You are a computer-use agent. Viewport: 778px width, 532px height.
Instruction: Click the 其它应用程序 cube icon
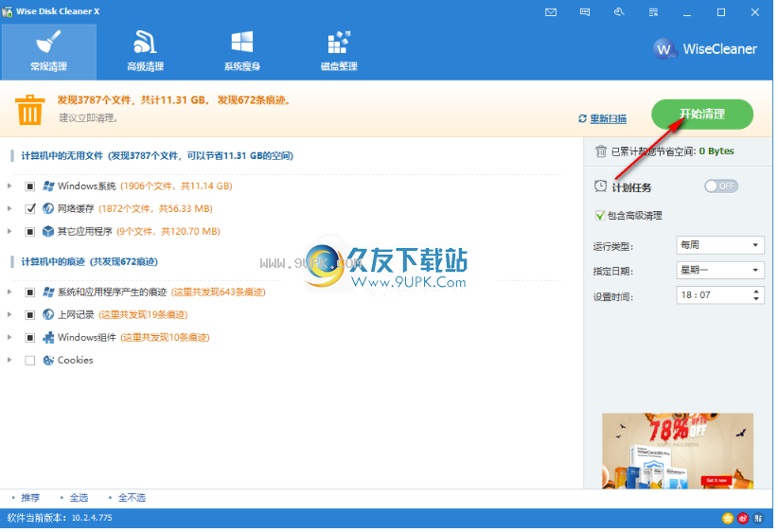[48, 231]
